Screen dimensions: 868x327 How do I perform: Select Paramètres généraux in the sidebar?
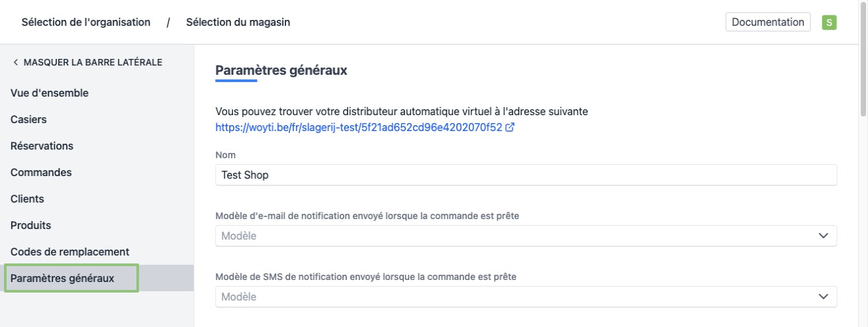tap(62, 278)
